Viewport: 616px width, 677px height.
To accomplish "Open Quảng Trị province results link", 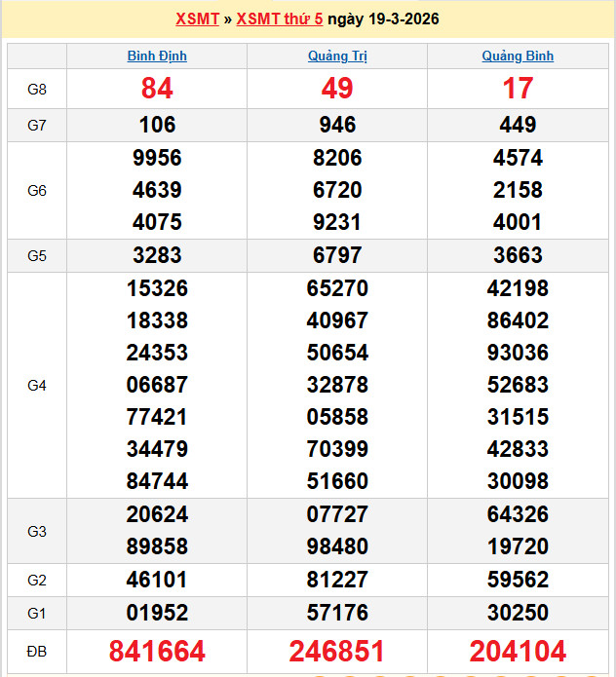I will (x=337, y=56).
